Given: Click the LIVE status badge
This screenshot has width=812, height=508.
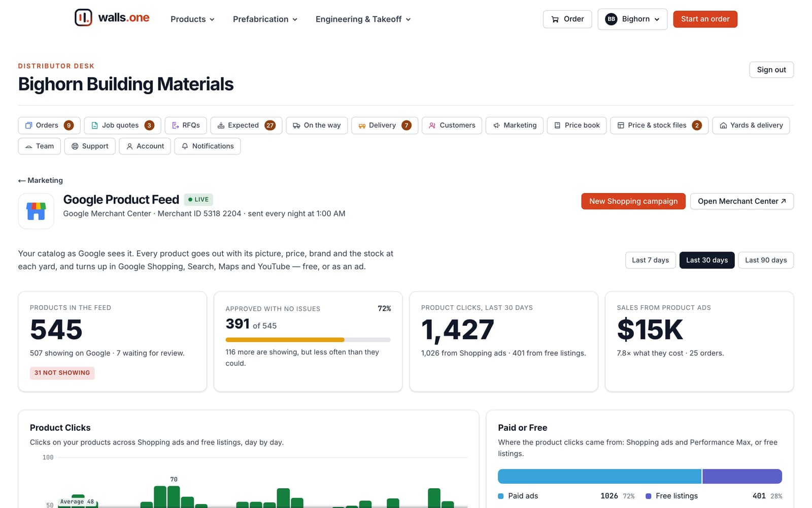Looking at the screenshot, I should coord(198,200).
